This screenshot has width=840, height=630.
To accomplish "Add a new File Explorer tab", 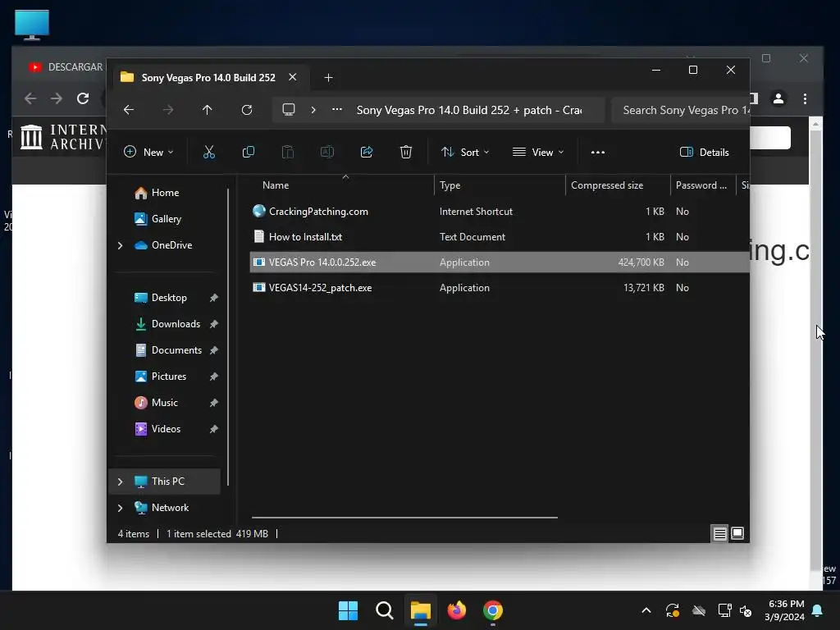I will pyautogui.click(x=328, y=78).
